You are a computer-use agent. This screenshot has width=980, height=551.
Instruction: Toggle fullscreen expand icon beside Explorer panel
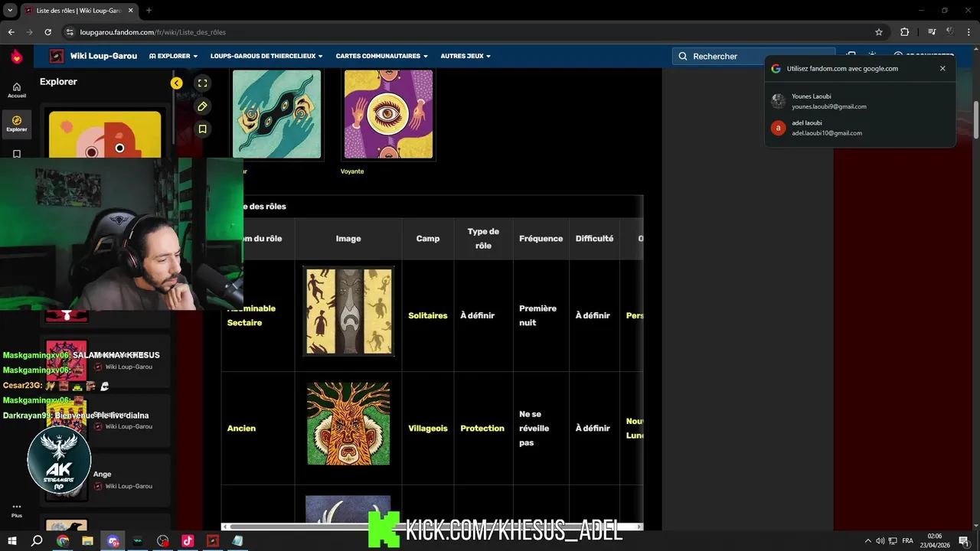(202, 83)
